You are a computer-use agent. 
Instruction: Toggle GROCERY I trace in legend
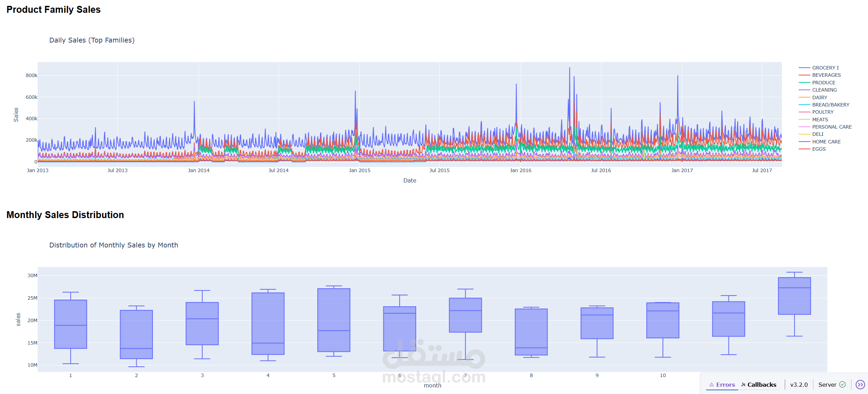click(x=825, y=68)
